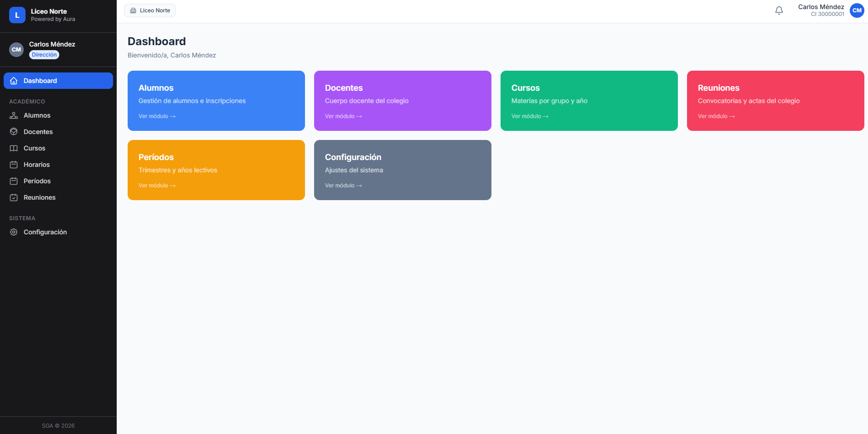Click the Liceo Norte school selector chip
This screenshot has height=434, width=868.
pos(150,10)
